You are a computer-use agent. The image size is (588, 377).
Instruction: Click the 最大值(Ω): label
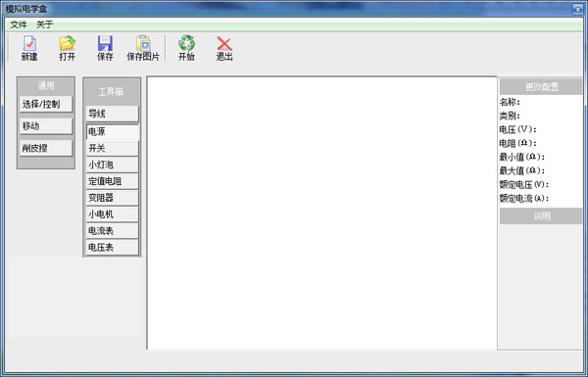pos(522,171)
